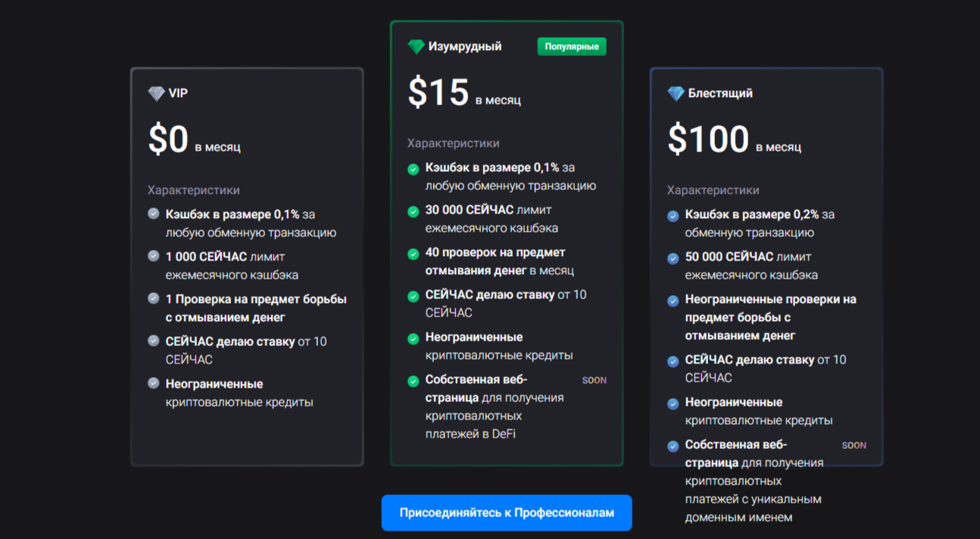Click gray check next to 1 000 СЕЙЧАС лимит
This screenshot has height=539, width=980.
click(154, 257)
